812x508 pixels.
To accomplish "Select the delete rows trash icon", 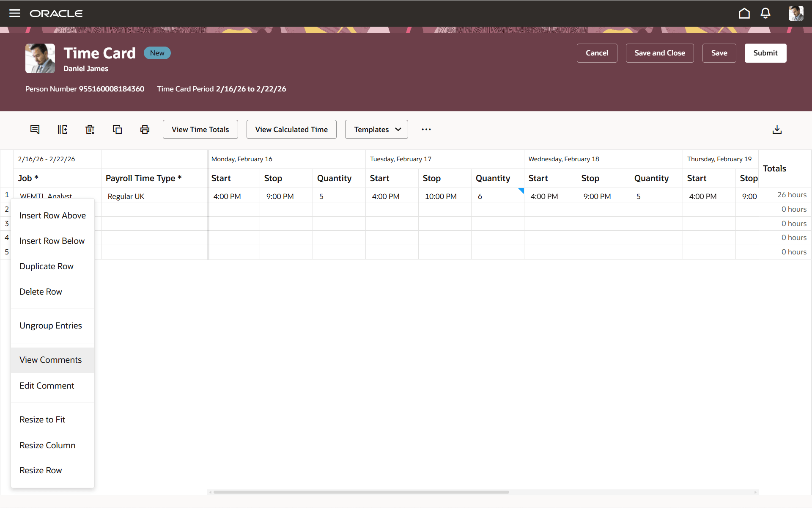I will coord(90,129).
